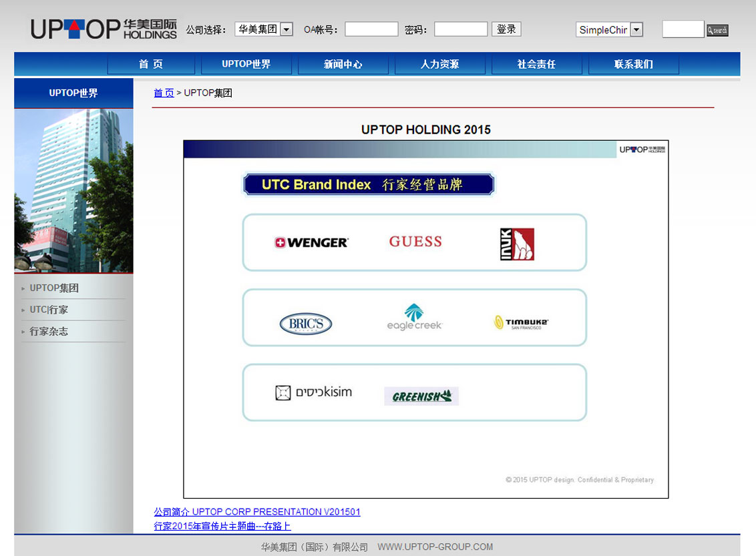Viewport: 756px width, 556px height.
Task: Click the search text field
Action: [683, 29]
